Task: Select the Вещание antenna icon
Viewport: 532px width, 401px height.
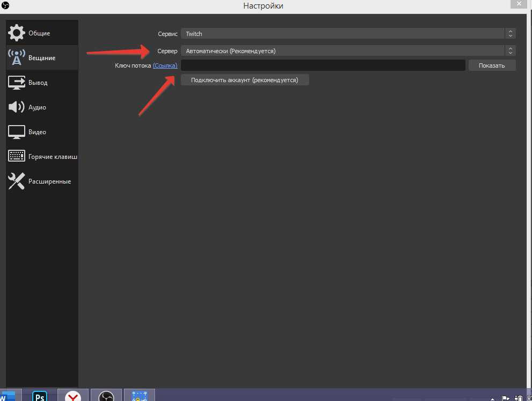Action: 16,58
